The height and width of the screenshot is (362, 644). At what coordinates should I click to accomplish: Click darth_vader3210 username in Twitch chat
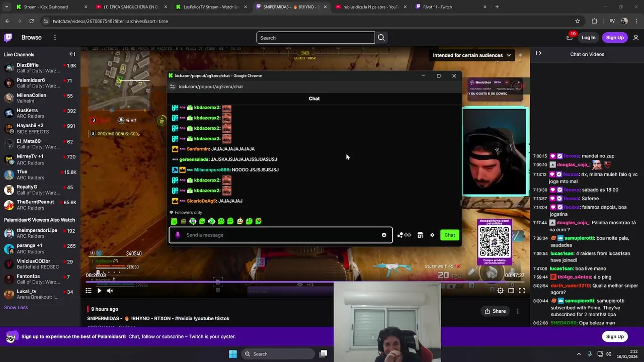(570, 286)
